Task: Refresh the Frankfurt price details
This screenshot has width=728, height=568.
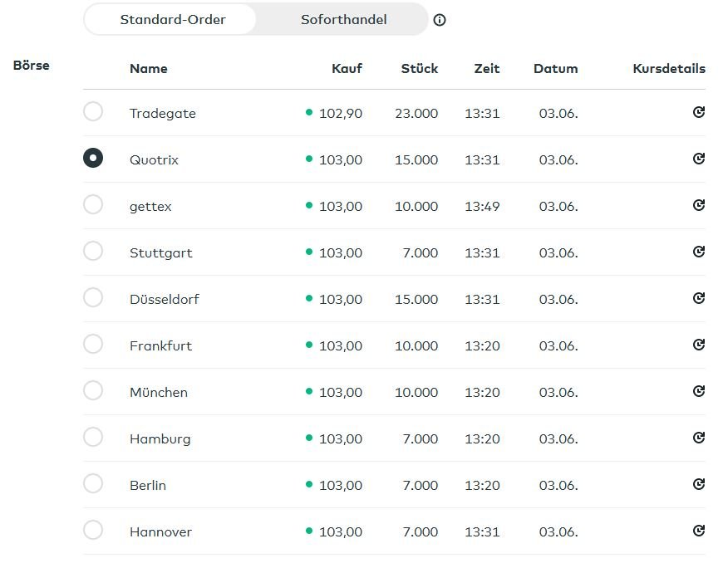Action: click(x=698, y=345)
